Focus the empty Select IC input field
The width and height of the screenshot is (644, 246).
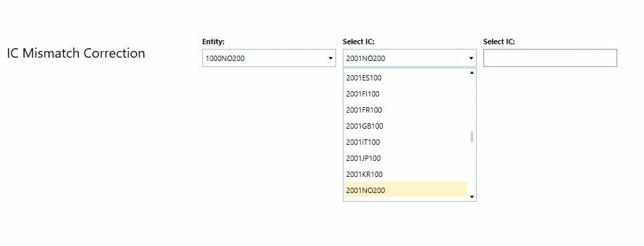point(550,58)
